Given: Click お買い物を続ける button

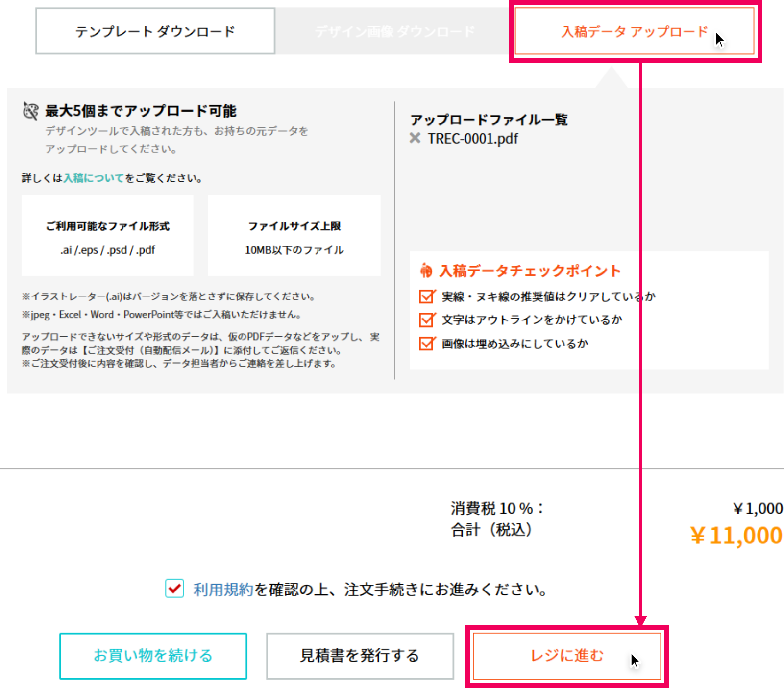Looking at the screenshot, I should tap(153, 656).
